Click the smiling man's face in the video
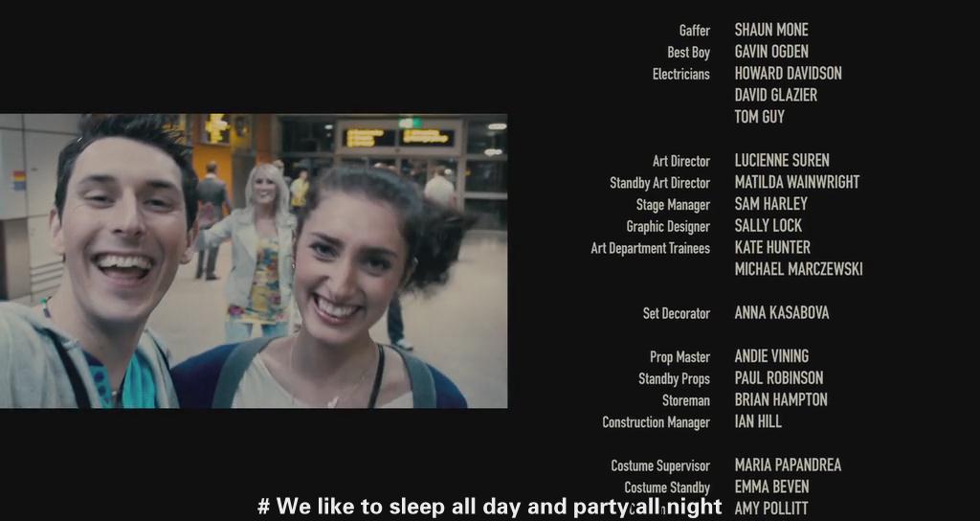Image resolution: width=980 pixels, height=521 pixels. [x=122, y=235]
